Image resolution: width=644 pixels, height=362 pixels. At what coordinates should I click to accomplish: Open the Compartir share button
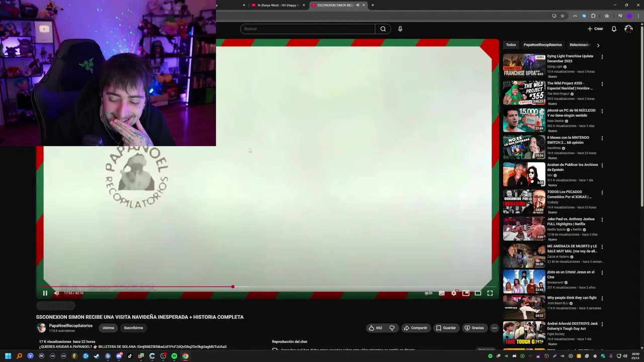(416, 328)
